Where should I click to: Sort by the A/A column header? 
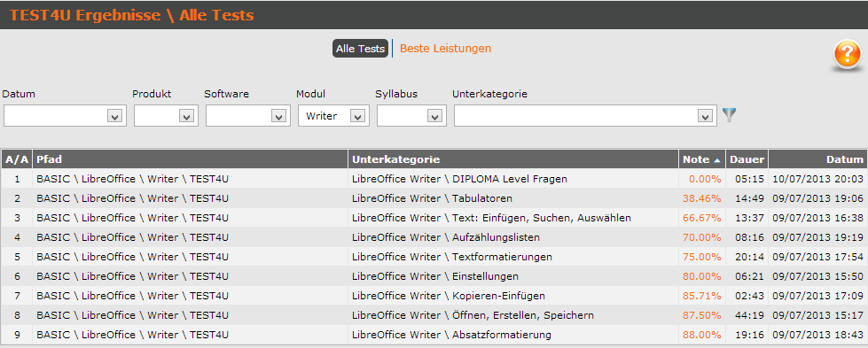[17, 159]
